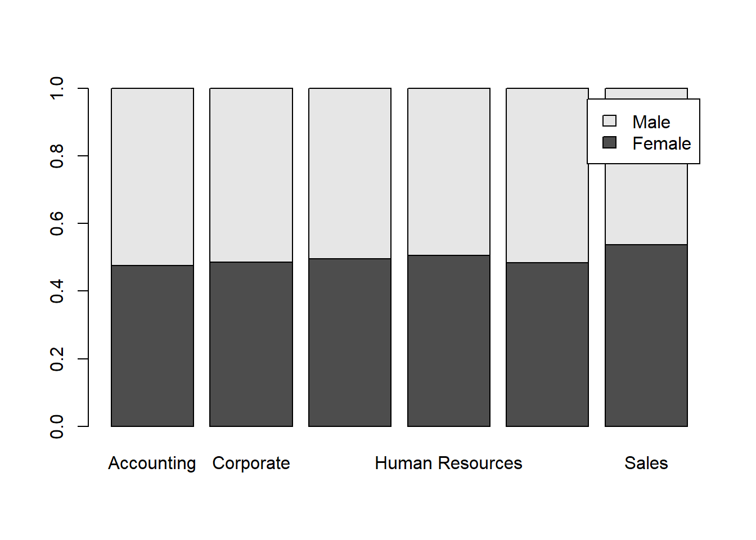The image size is (756, 540).
Task: Click the Sales axis label
Action: (646, 463)
